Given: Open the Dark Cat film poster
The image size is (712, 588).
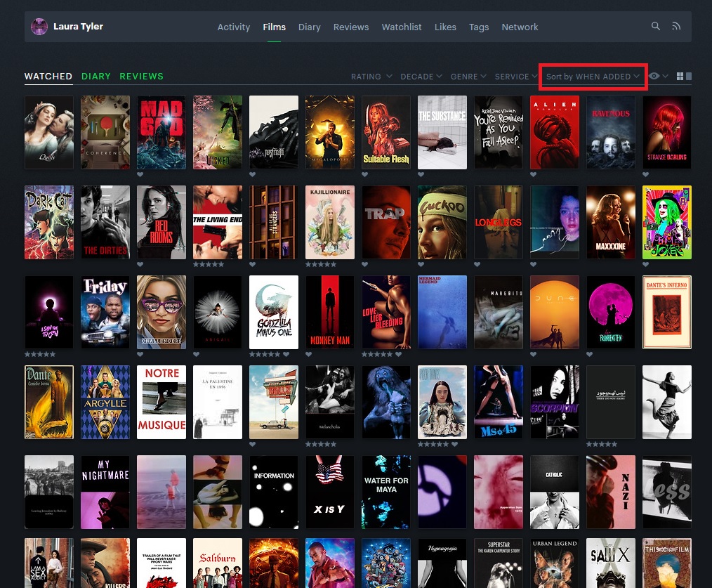Looking at the screenshot, I should point(49,222).
